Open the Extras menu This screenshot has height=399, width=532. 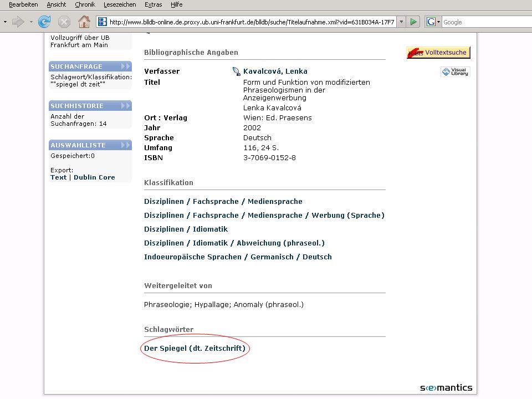tap(153, 4)
